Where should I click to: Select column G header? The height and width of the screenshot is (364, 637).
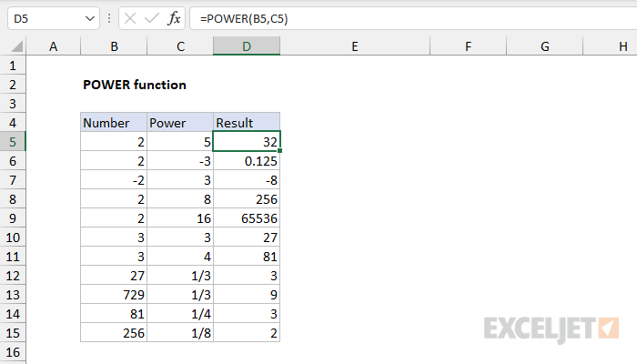click(x=545, y=46)
